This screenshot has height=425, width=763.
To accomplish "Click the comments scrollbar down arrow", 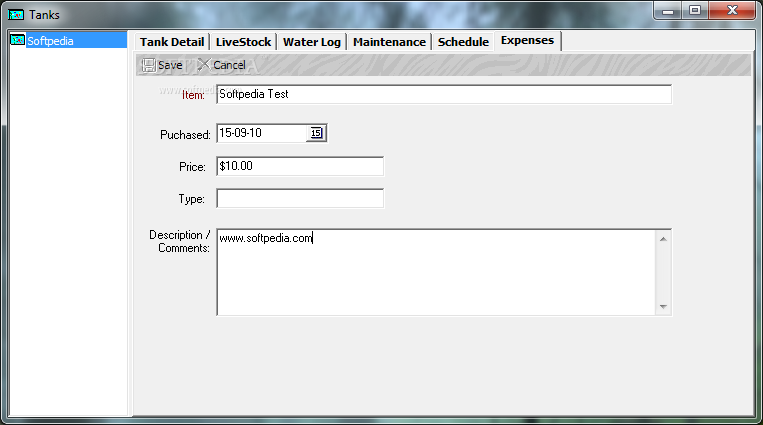I will pos(663,307).
